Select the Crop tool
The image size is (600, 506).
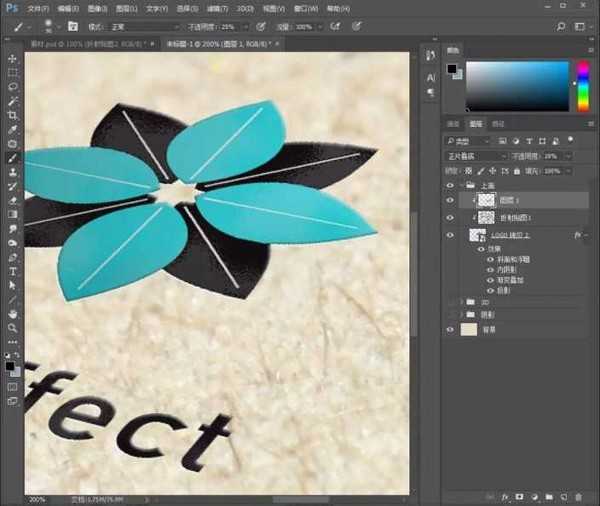(x=13, y=116)
